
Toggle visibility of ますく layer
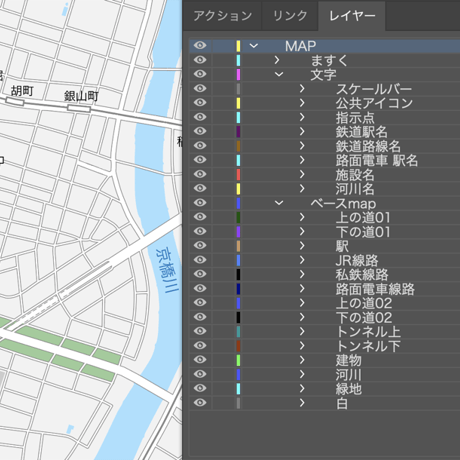point(200,60)
